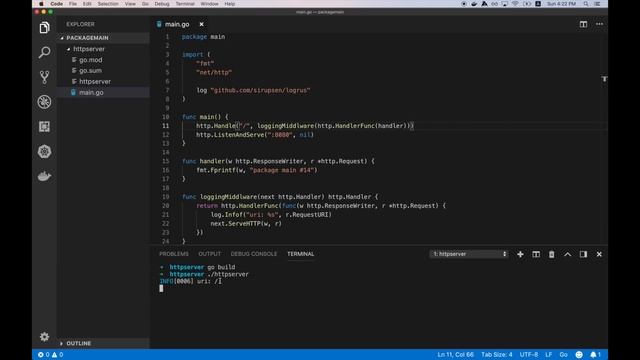Open the Debug view in activity bar

(x=44, y=102)
